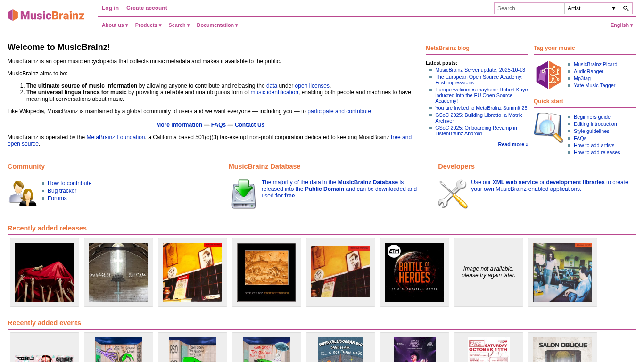Open the European Open Source Academy post

click(x=479, y=80)
